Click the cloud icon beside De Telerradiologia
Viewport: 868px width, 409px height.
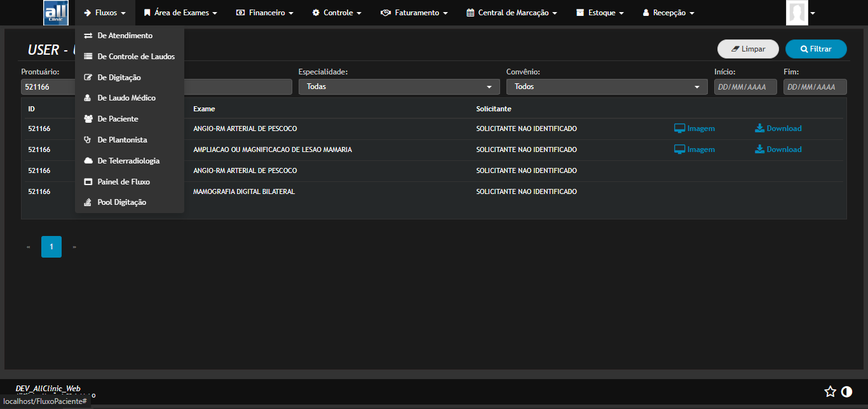[87, 160]
